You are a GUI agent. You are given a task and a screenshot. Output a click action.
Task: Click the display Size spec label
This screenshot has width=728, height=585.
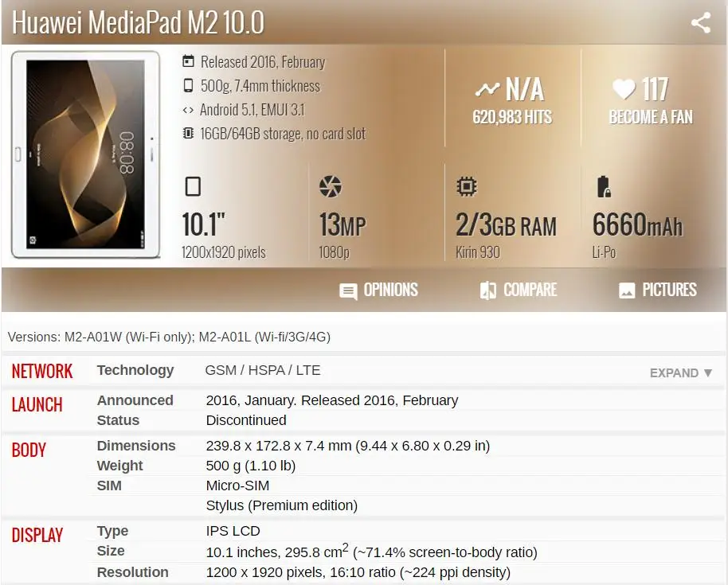tap(111, 551)
